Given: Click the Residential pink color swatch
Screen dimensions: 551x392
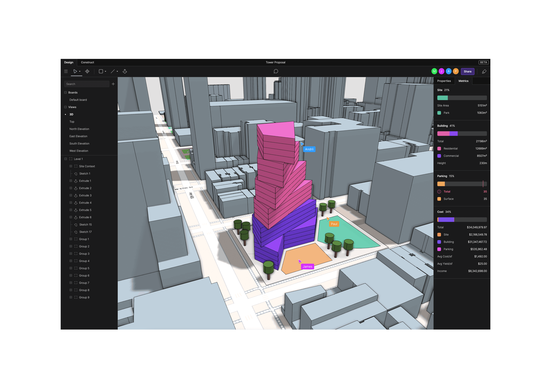Looking at the screenshot, I should point(439,149).
